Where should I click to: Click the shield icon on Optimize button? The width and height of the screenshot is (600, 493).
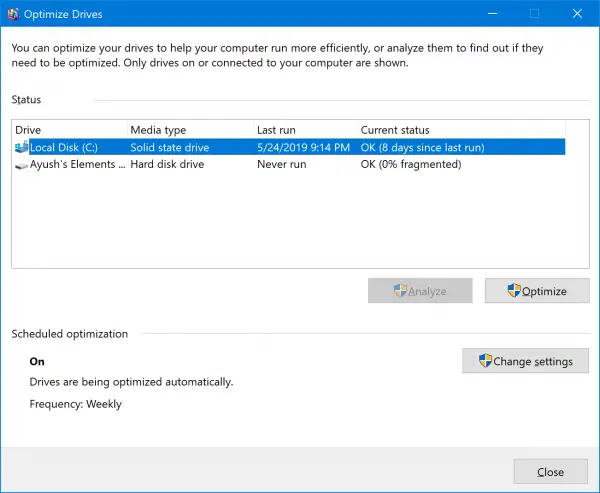(514, 291)
